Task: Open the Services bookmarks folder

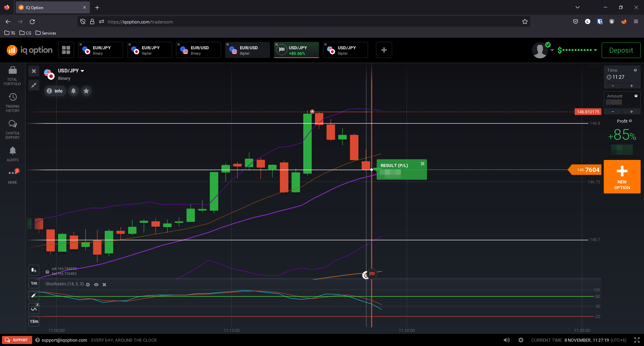Action: pyautogui.click(x=46, y=33)
